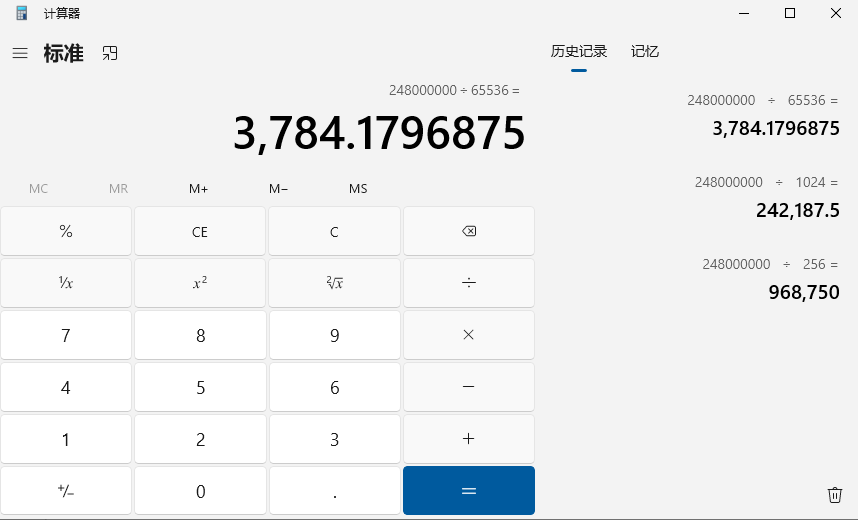Click the expression line above the result

tap(454, 90)
